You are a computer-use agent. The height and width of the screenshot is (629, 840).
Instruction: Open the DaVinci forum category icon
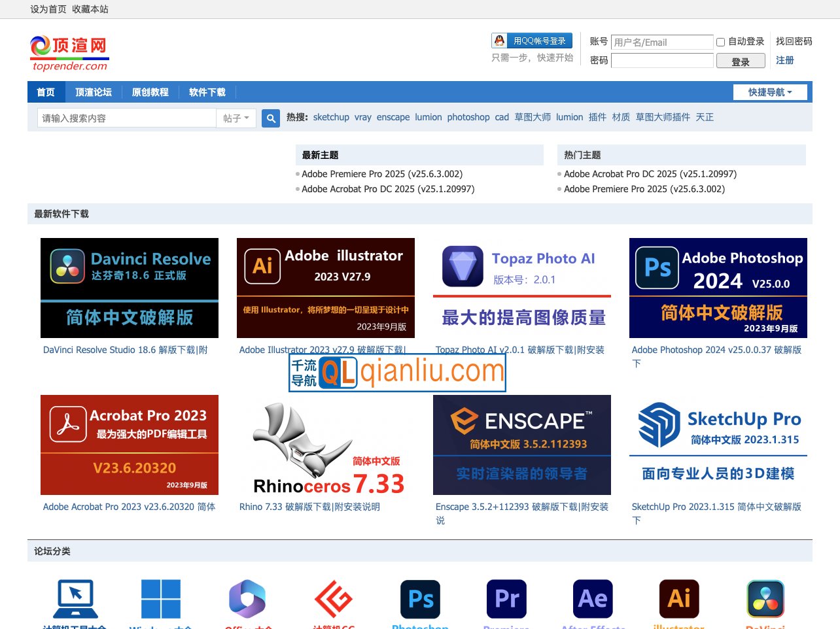point(765,599)
